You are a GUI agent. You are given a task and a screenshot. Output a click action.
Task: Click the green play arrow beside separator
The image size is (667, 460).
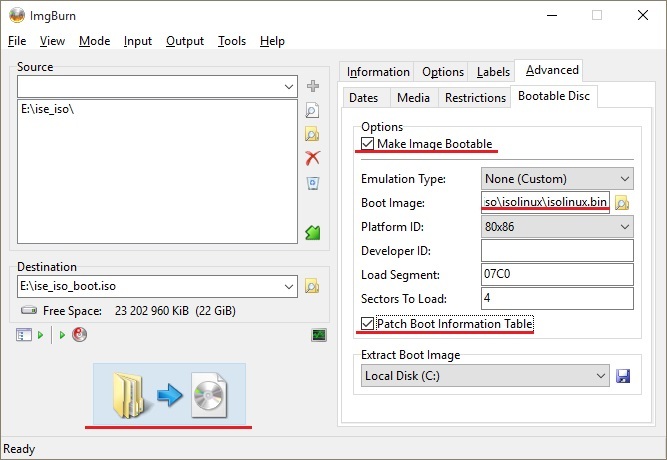(62, 335)
